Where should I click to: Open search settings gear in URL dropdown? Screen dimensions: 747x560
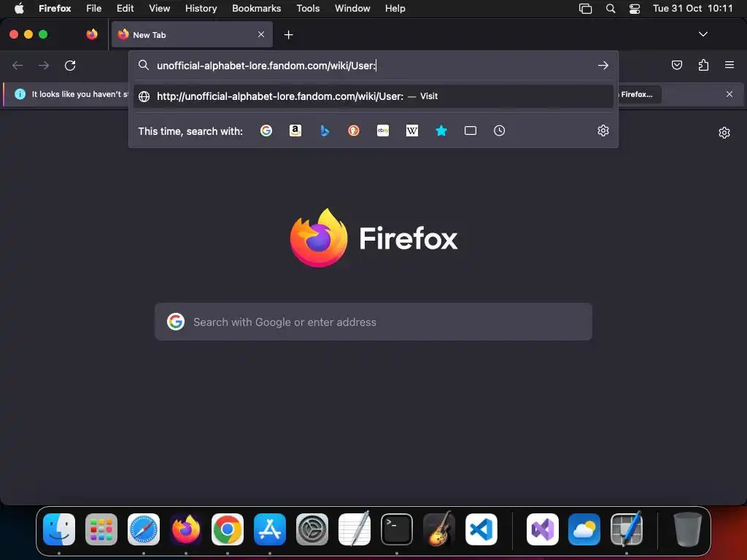click(x=603, y=131)
